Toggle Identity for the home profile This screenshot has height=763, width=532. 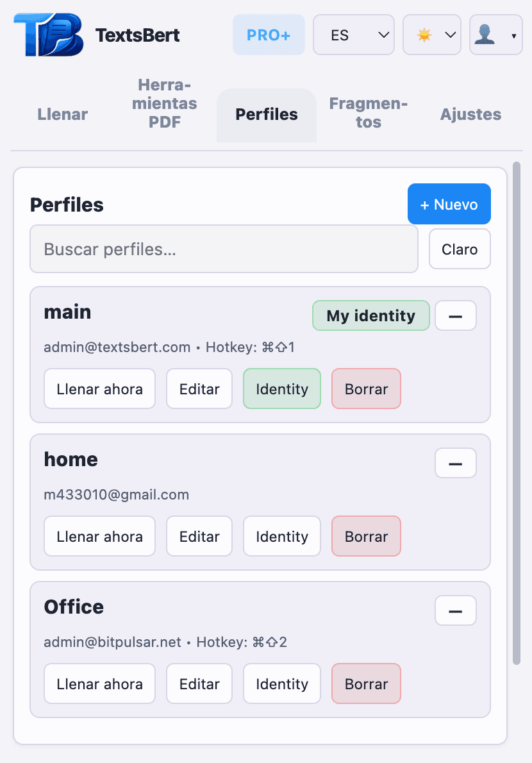click(282, 536)
